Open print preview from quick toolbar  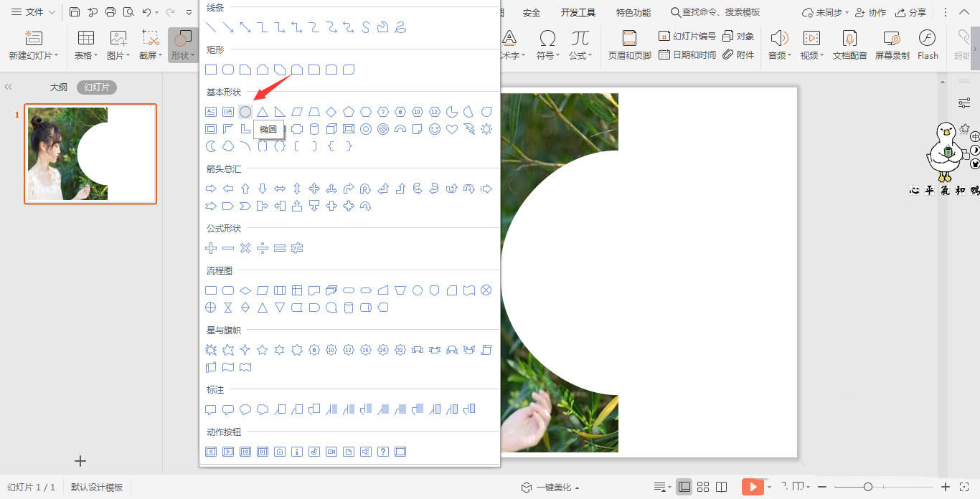(128, 12)
